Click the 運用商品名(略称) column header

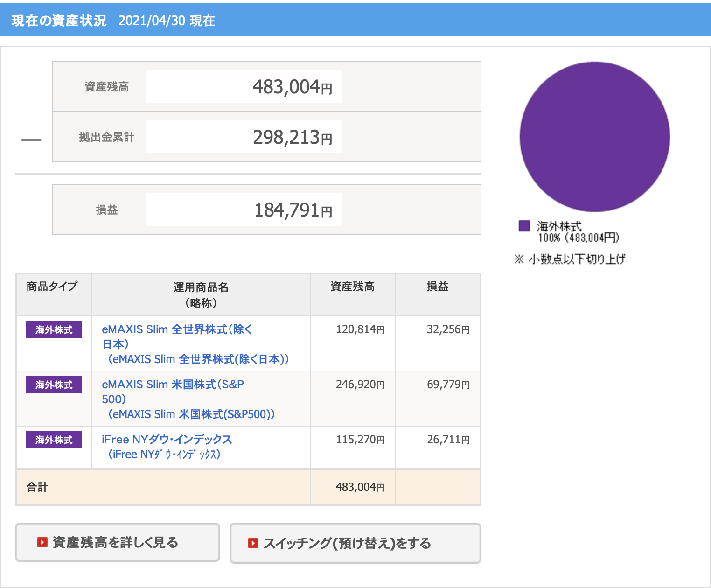click(x=201, y=295)
